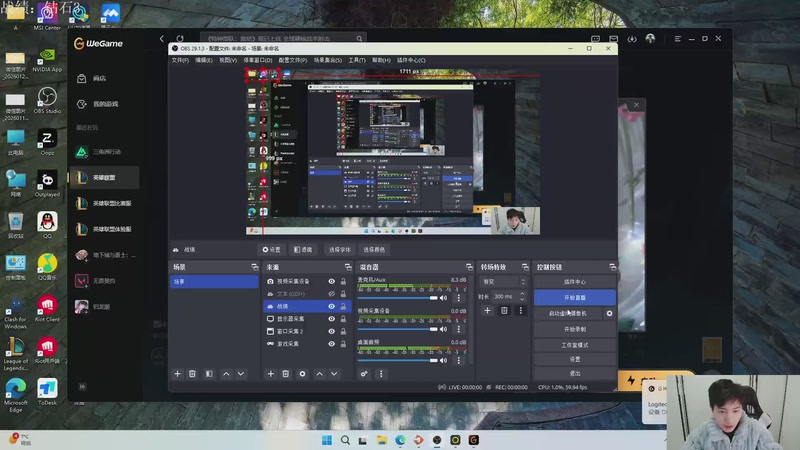Open the 渐变 transition dropdown
The height and width of the screenshot is (450, 800).
(503, 282)
